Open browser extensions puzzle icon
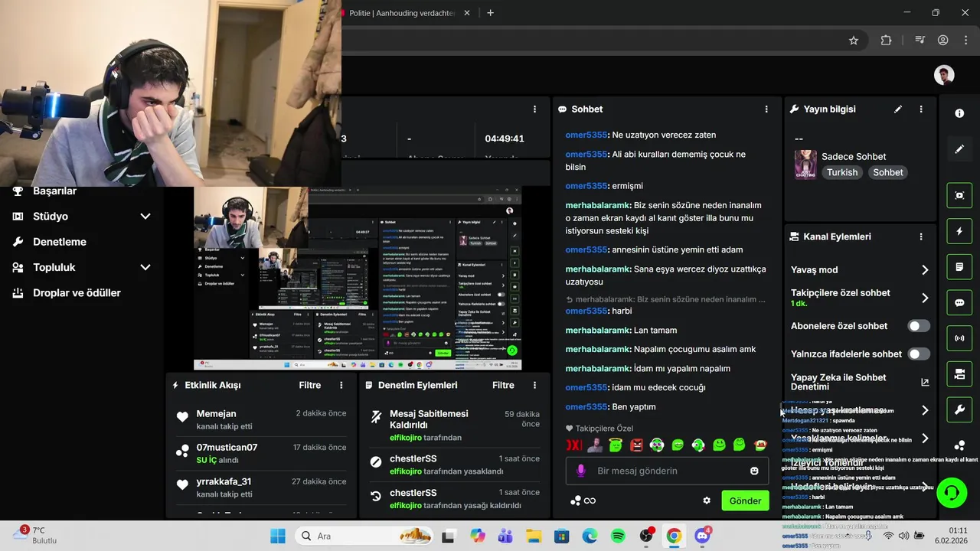This screenshot has width=980, height=551. tap(887, 41)
